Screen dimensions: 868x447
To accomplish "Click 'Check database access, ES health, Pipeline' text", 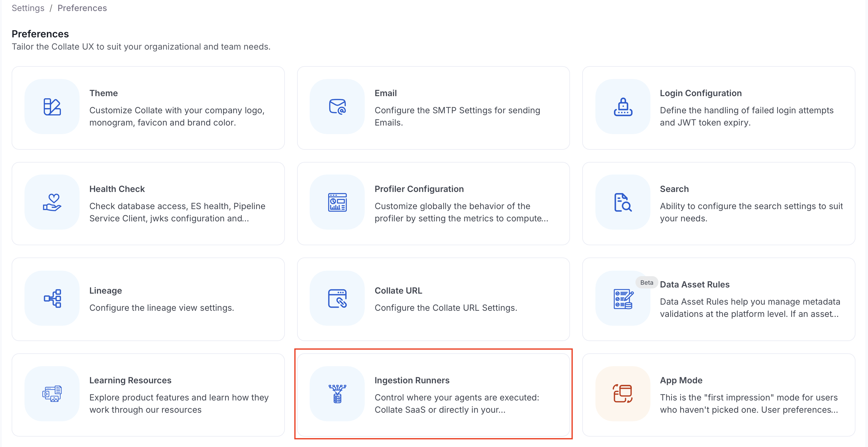I will point(177,206).
